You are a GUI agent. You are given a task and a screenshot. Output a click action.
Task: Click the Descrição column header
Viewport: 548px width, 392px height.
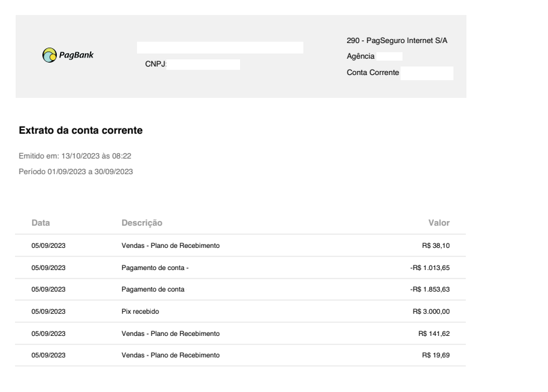pos(142,223)
